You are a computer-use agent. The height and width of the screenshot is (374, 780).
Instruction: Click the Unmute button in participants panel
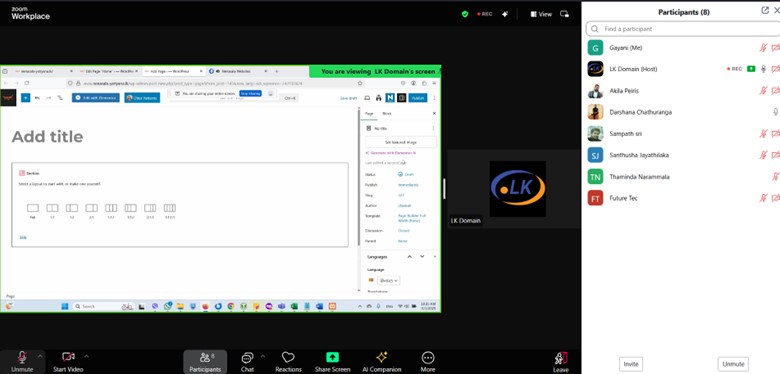733,364
